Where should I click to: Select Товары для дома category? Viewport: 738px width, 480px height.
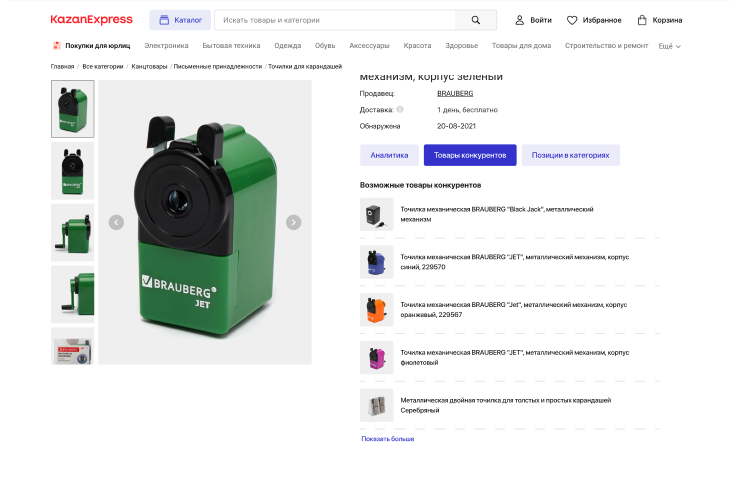[521, 46]
